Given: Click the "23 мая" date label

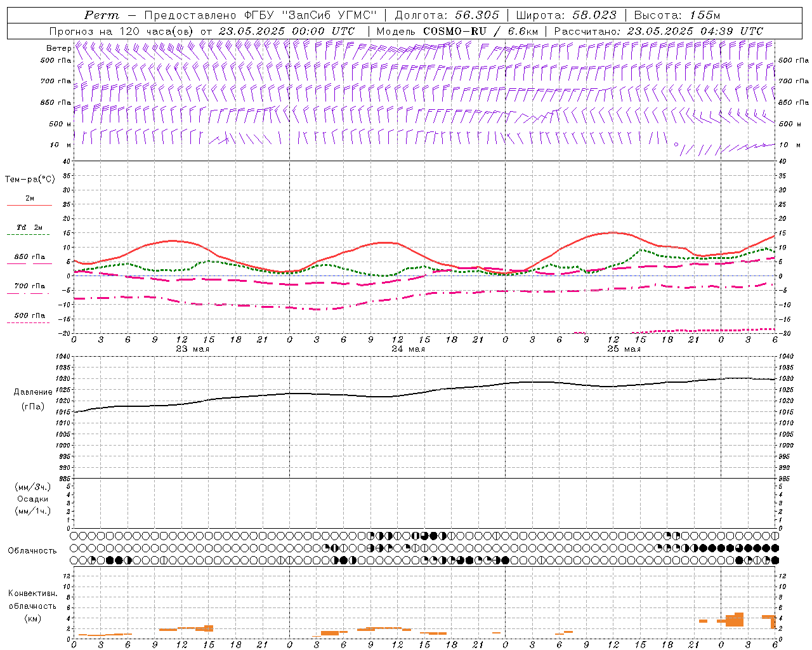Looking at the screenshot, I should click(x=192, y=349).
